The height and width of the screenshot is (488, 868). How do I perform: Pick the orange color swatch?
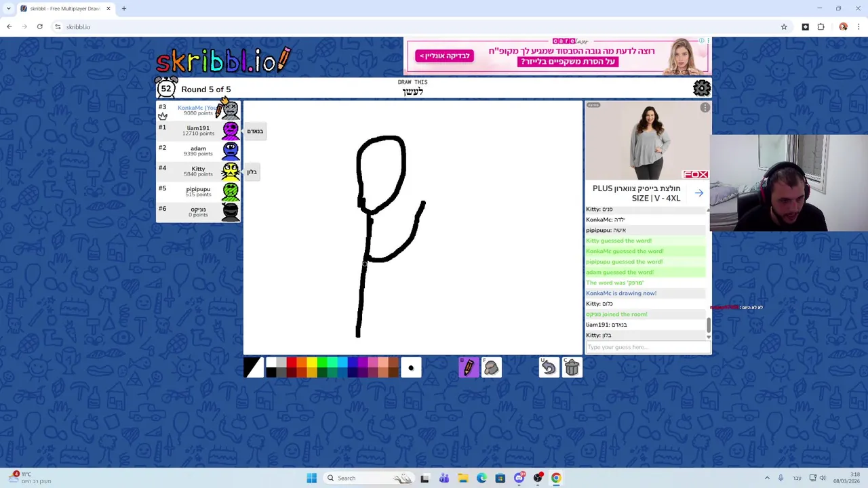pyautogui.click(x=302, y=362)
